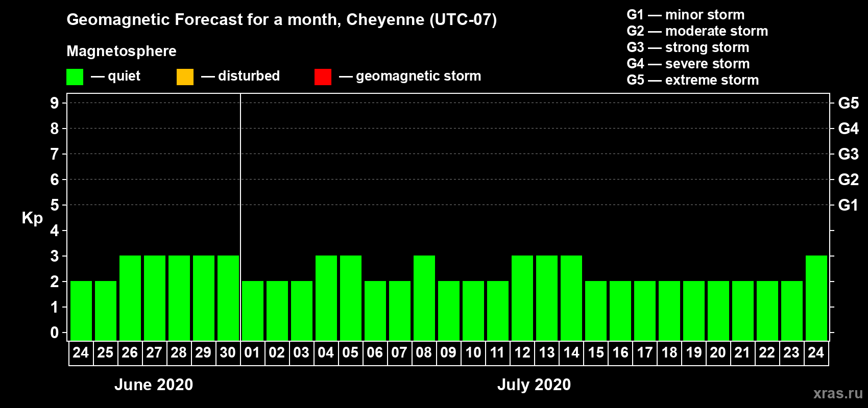Image resolution: width=868 pixels, height=408 pixels.
Task: Click the G3 marker on right axis
Action: 848,154
